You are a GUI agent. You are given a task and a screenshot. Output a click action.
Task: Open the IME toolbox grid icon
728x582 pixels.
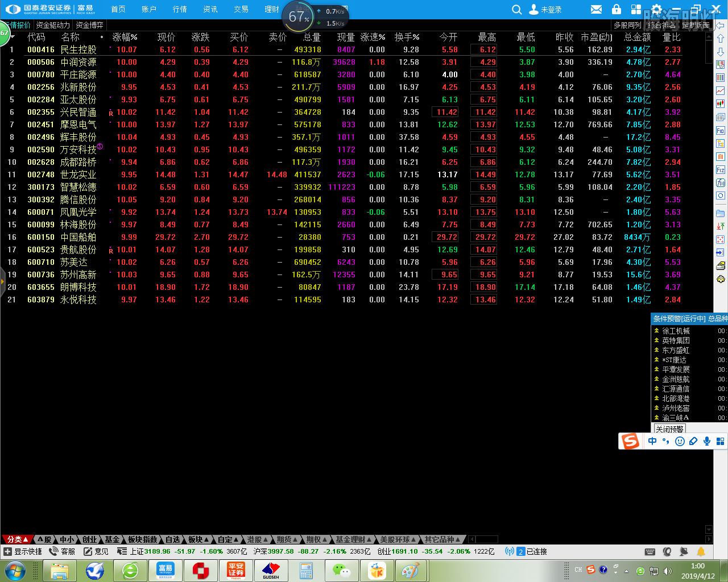click(x=720, y=441)
